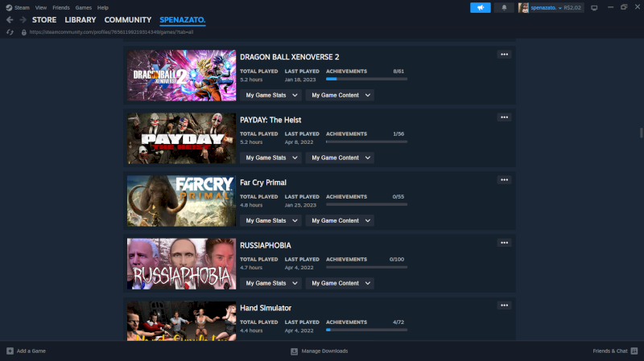Click the Jan 25, 2023 last played date

click(300, 205)
